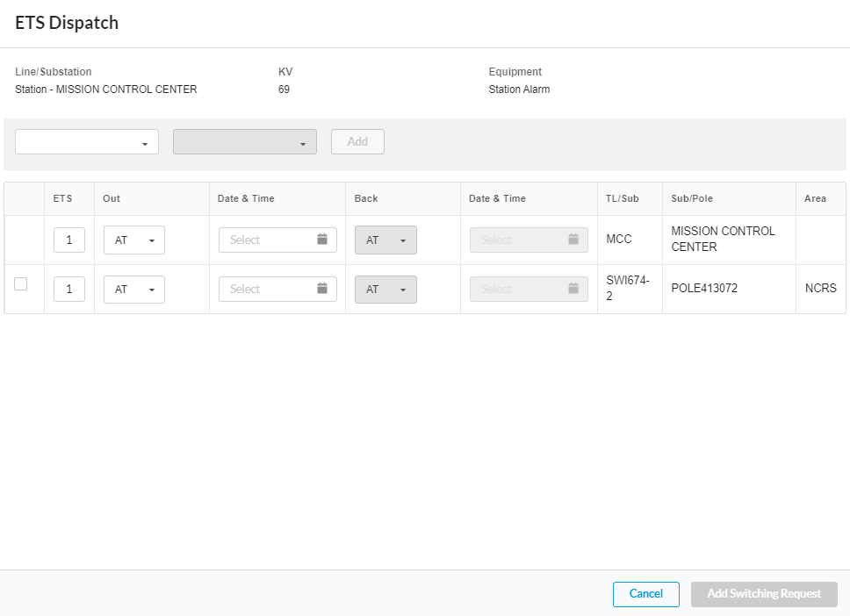
Task: Click ETS number field in MCC row
Action: pyautogui.click(x=69, y=240)
